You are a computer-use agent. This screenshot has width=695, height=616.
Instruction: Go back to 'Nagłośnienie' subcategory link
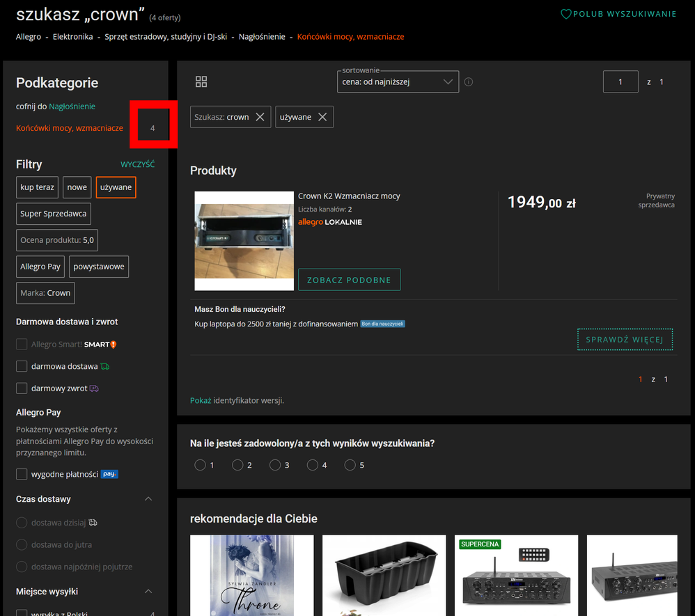click(72, 106)
